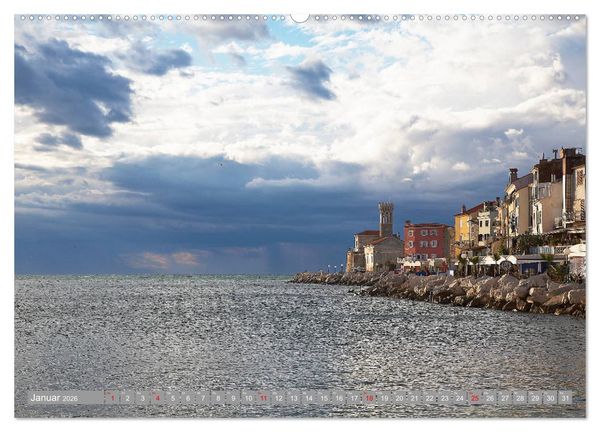Select the red Sunday date 25
600x432 pixels.
click(x=475, y=398)
